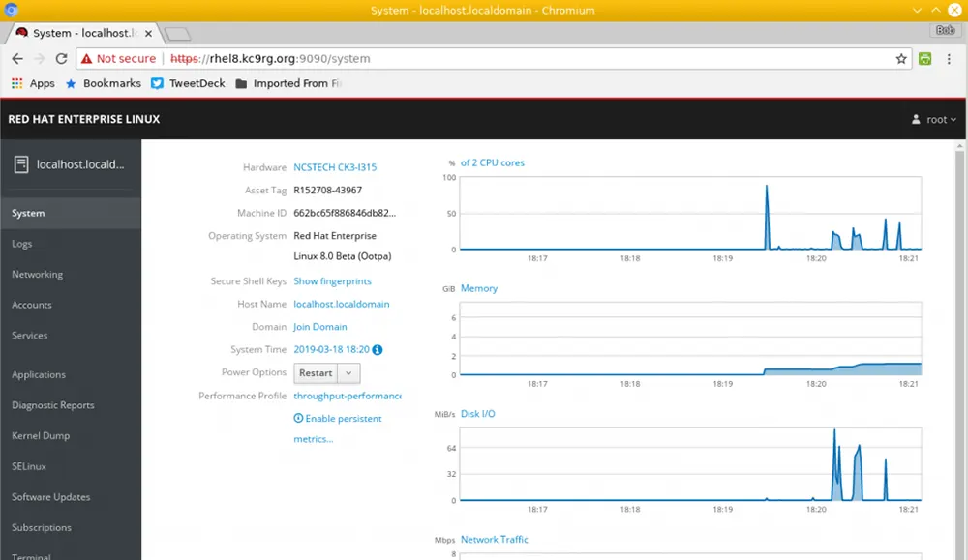
Task: Select Services from the sidebar
Action: pos(30,336)
